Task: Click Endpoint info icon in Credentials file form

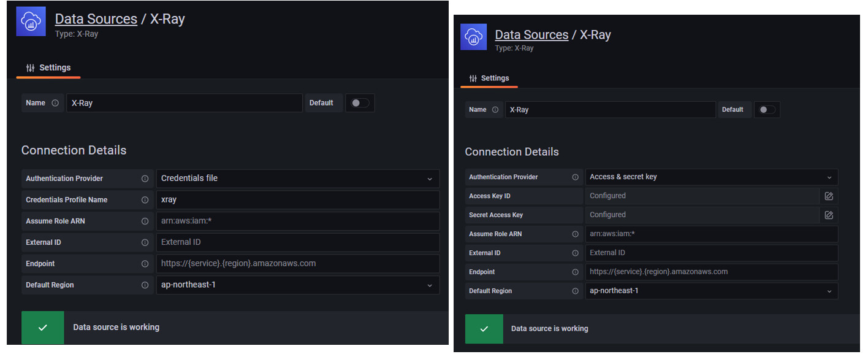Action: click(x=145, y=264)
